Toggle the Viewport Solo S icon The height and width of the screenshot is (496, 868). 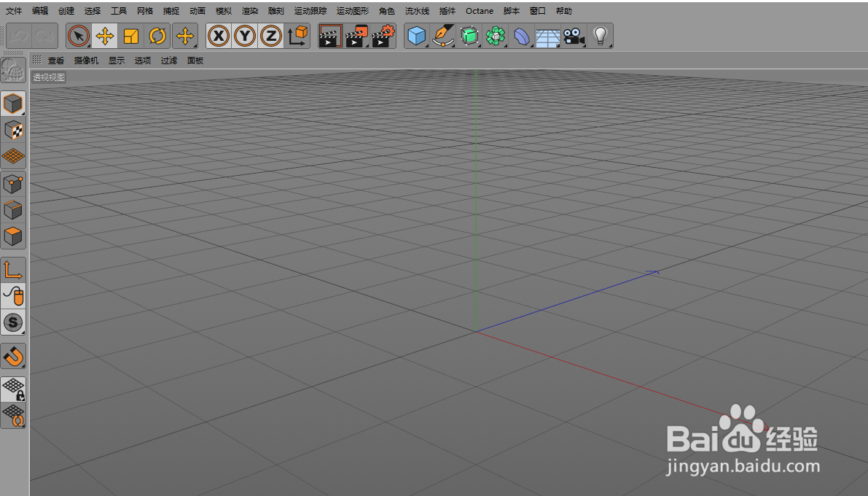click(x=12, y=322)
